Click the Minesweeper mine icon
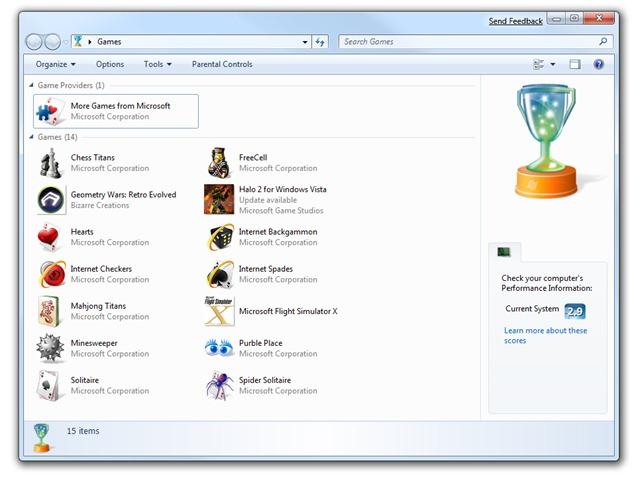 coord(51,348)
